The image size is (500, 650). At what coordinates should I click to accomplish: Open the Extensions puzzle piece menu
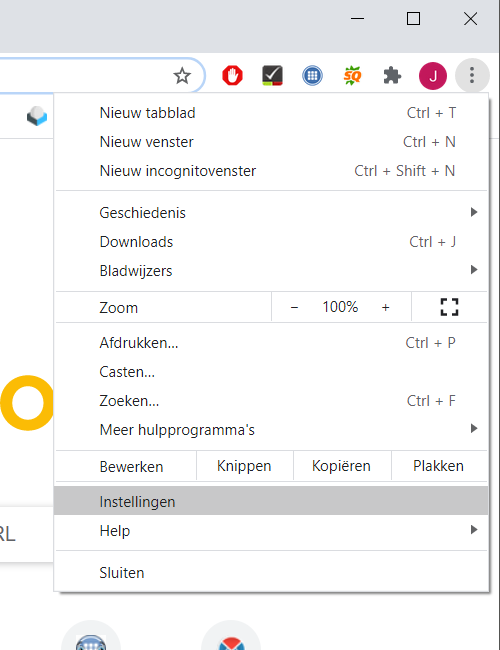tap(392, 76)
